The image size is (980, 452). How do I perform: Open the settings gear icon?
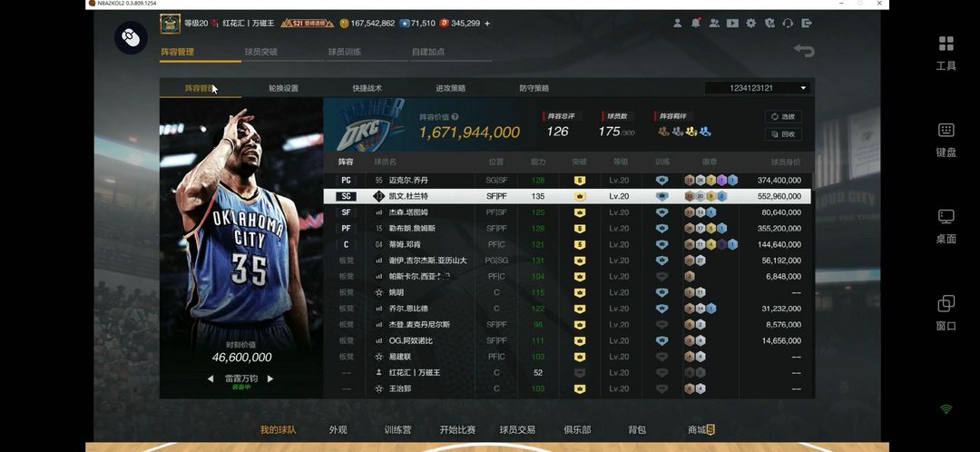[x=750, y=23]
